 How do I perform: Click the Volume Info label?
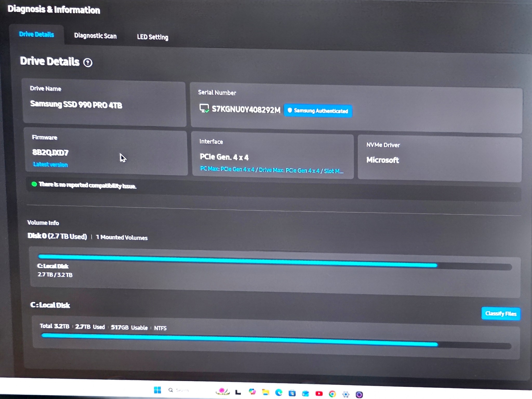[x=43, y=223]
